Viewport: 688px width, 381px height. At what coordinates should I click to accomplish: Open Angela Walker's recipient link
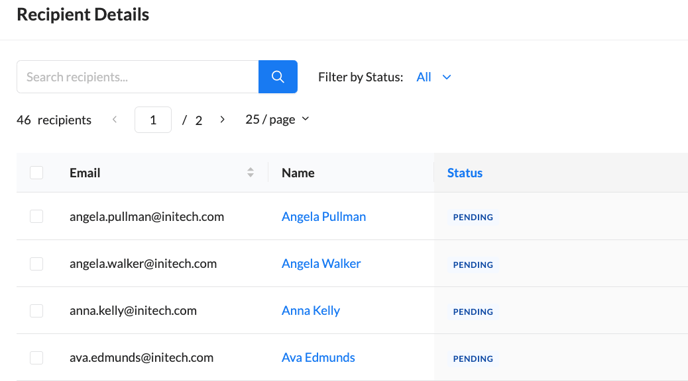pos(321,263)
